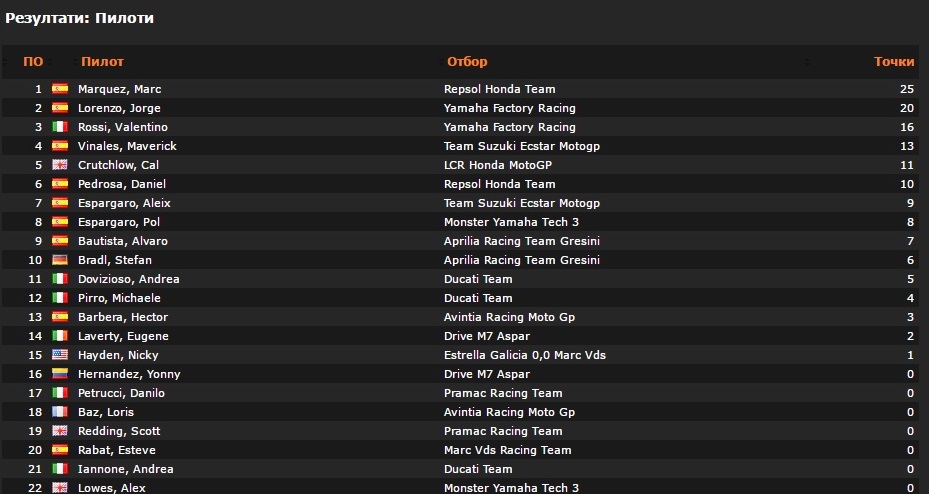Click the Отбор column header
The width and height of the screenshot is (929, 494).
[x=466, y=61]
